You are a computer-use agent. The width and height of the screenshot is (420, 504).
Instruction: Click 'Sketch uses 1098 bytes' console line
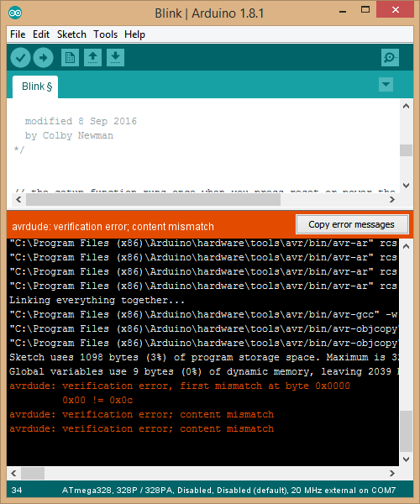(x=204, y=358)
